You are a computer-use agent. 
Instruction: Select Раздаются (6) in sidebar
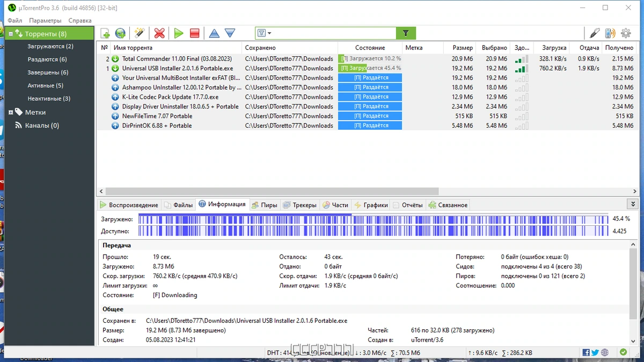pyautogui.click(x=47, y=60)
